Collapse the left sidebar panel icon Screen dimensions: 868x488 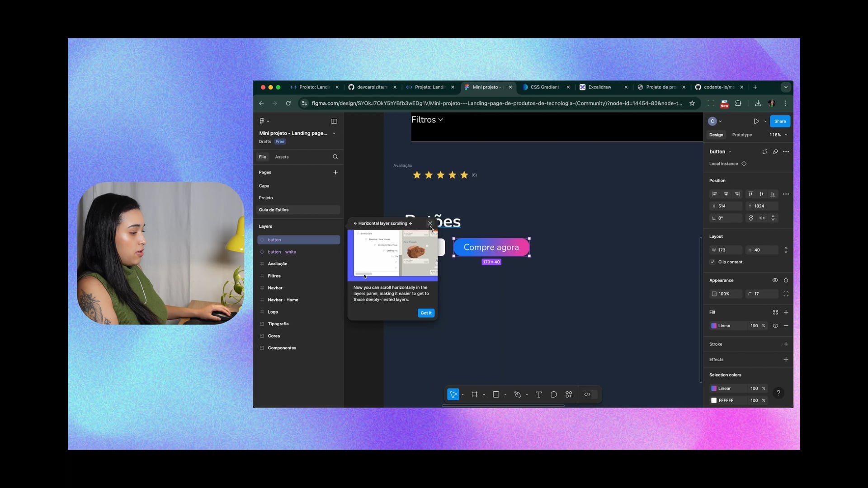tap(334, 121)
